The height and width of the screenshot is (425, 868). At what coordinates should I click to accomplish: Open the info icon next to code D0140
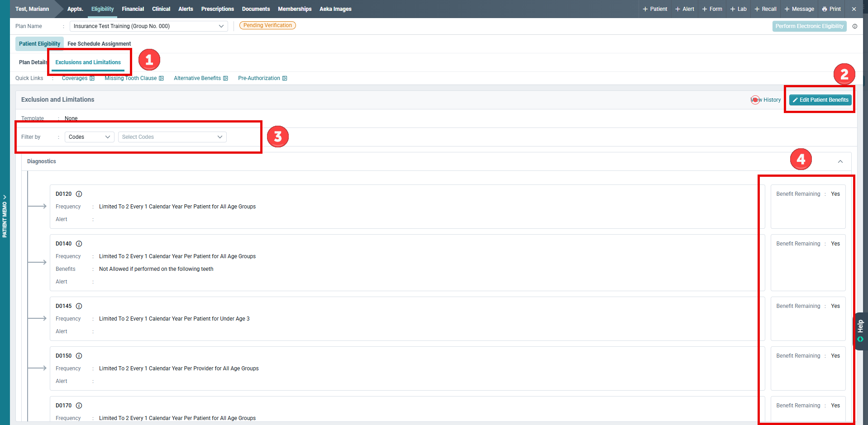(x=79, y=244)
